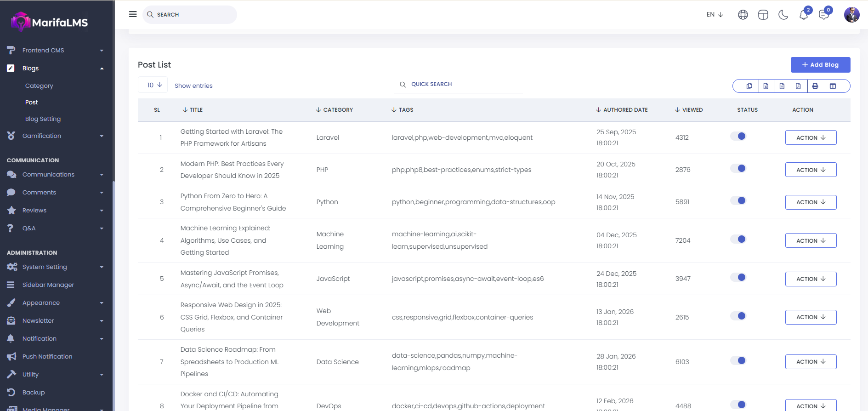
Task: Open the entries per page dropdown
Action: coord(153,85)
